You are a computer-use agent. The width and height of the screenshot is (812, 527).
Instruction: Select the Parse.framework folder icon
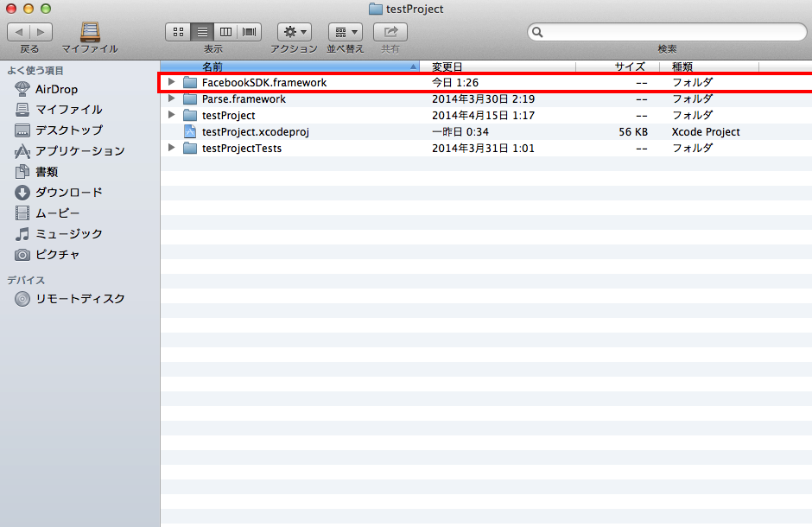(190, 98)
